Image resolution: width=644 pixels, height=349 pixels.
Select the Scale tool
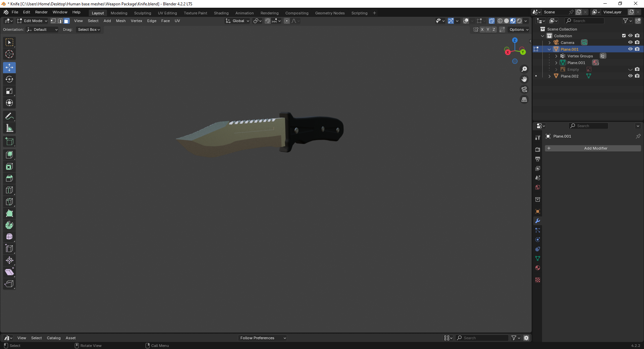pos(9,91)
